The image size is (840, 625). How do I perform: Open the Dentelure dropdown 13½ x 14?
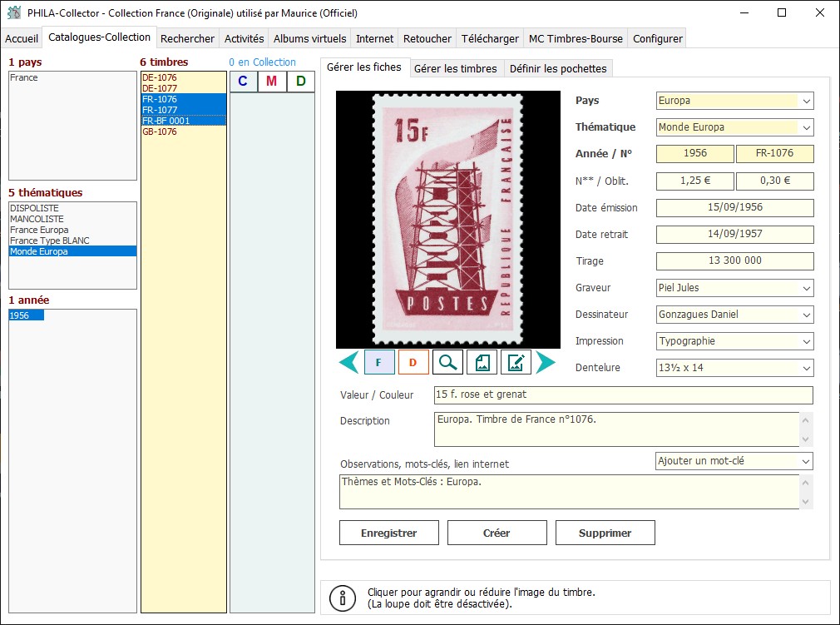pos(734,368)
